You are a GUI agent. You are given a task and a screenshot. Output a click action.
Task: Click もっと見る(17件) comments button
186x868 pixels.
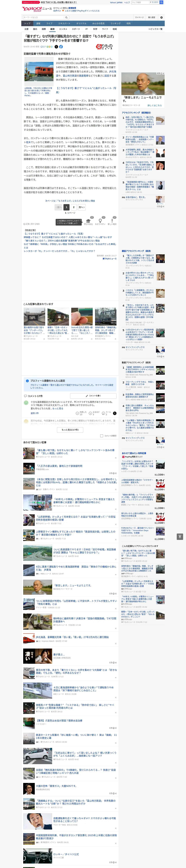click(70, 430)
